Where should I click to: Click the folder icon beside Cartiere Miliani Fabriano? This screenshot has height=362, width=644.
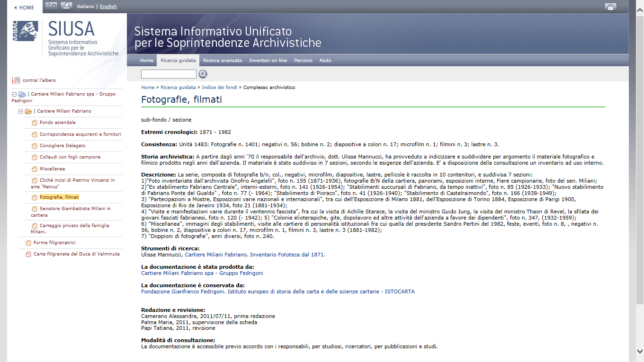28,111
